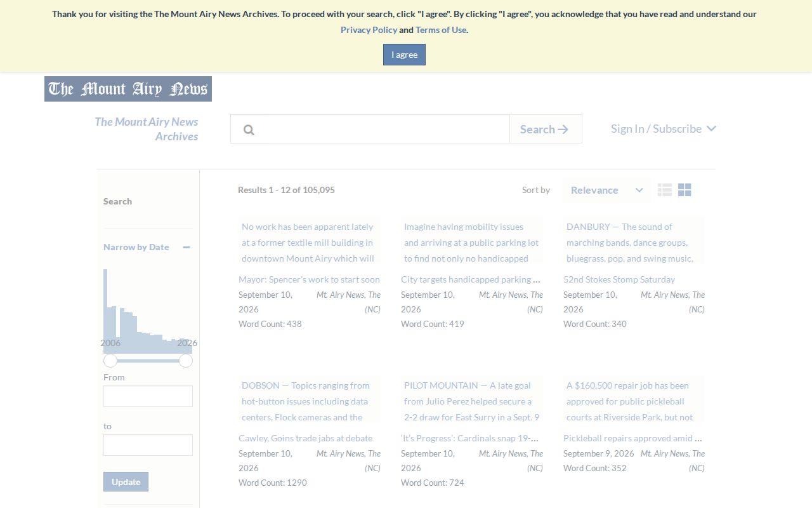The height and width of the screenshot is (508, 812).
Task: Click the 'Word Count: 352' text
Action: coord(595,468)
